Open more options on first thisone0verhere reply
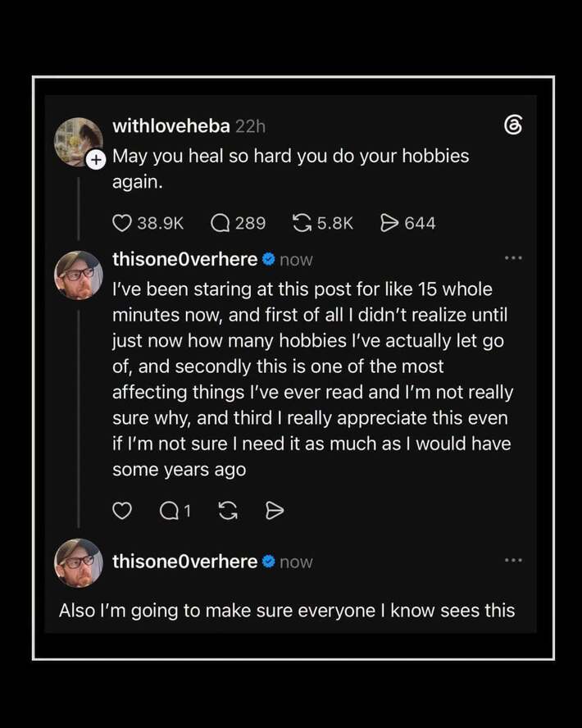The width and height of the screenshot is (582, 728). tap(513, 258)
